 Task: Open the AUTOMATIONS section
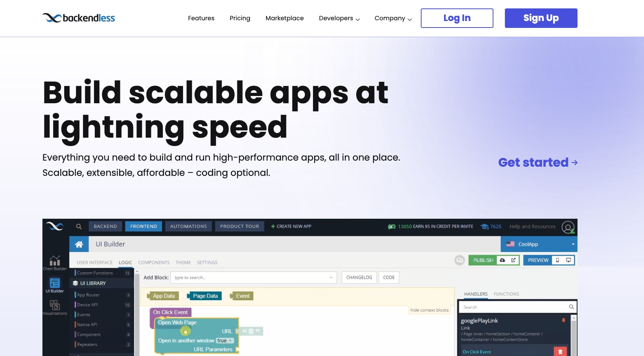(188, 226)
